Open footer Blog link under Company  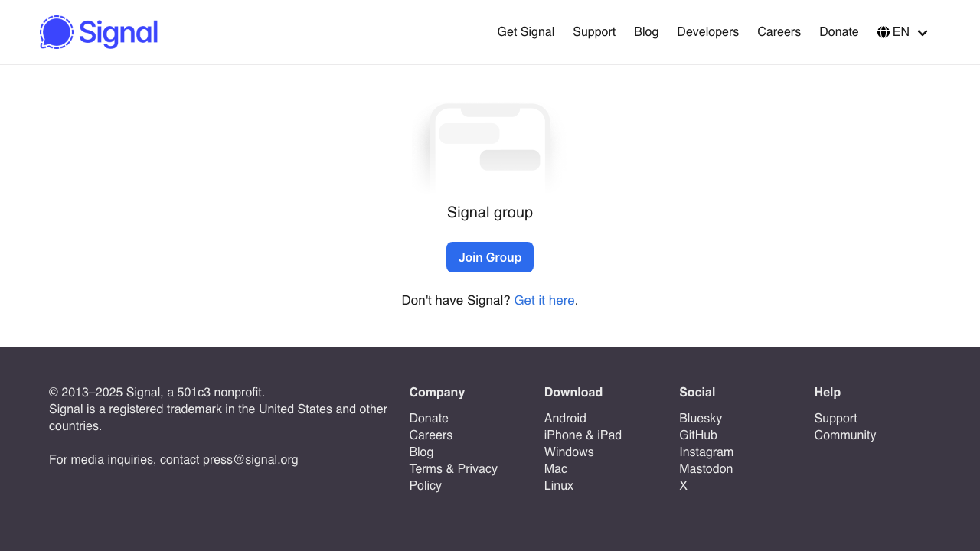coord(421,452)
